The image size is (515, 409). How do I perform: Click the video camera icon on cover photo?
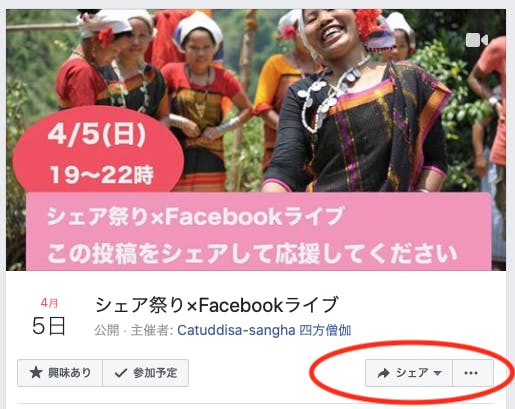tap(477, 40)
